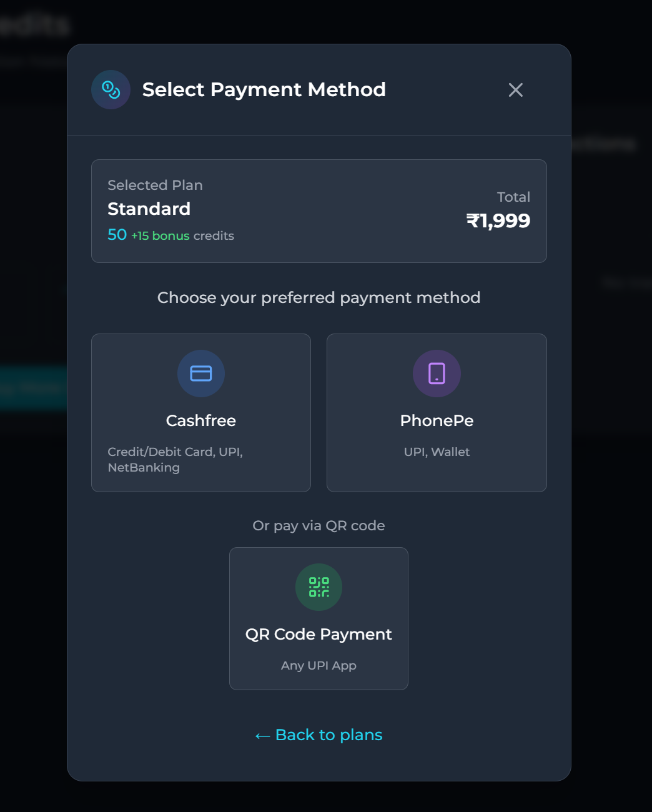Click the Any UPI App text
This screenshot has height=812, width=652.
pos(319,665)
